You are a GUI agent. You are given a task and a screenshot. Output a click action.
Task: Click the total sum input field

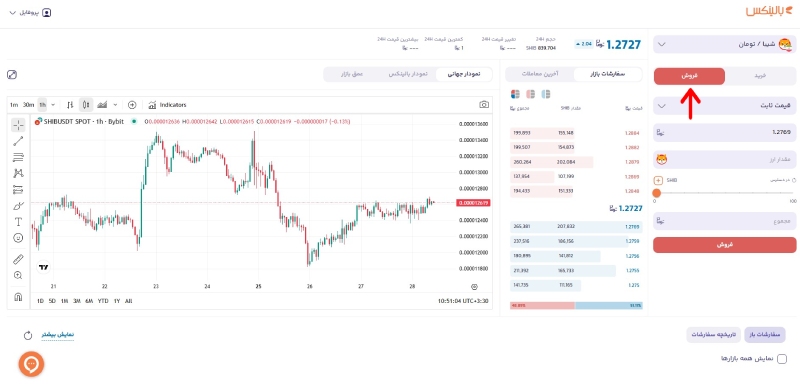coord(724,221)
